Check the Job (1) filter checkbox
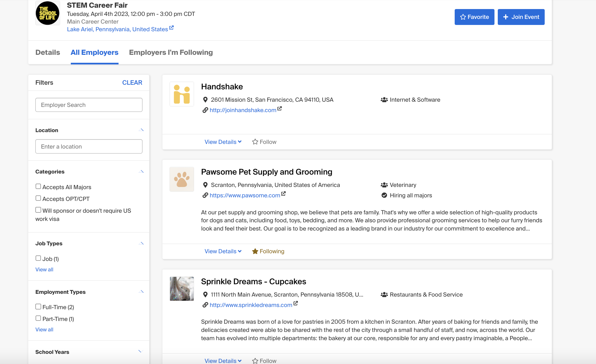The image size is (596, 364). [x=38, y=258]
